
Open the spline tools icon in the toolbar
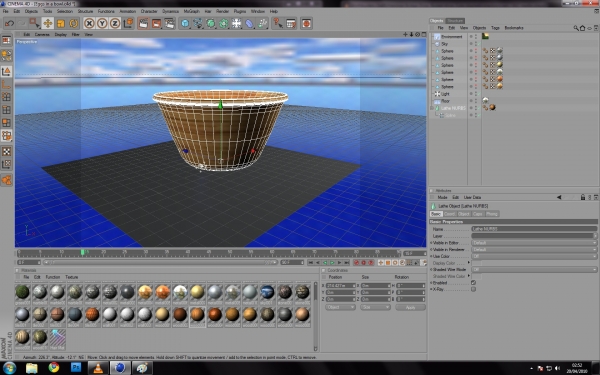(198, 23)
